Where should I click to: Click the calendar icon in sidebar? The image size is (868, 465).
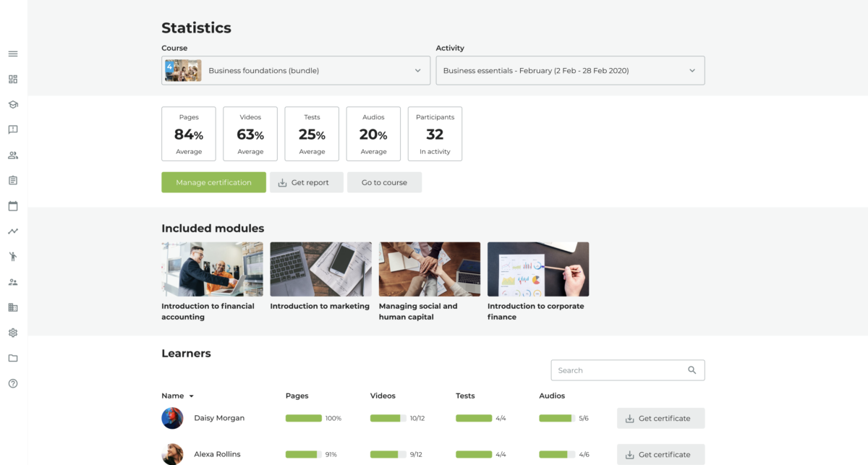[x=13, y=206]
